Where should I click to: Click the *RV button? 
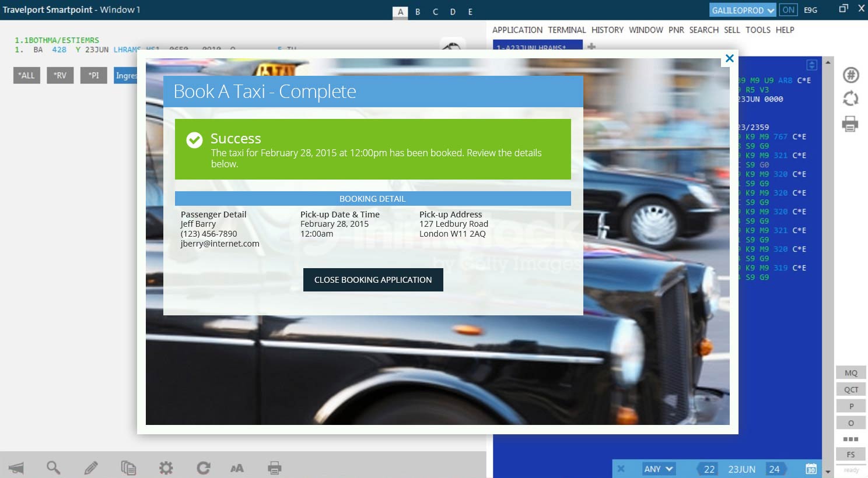(x=60, y=75)
